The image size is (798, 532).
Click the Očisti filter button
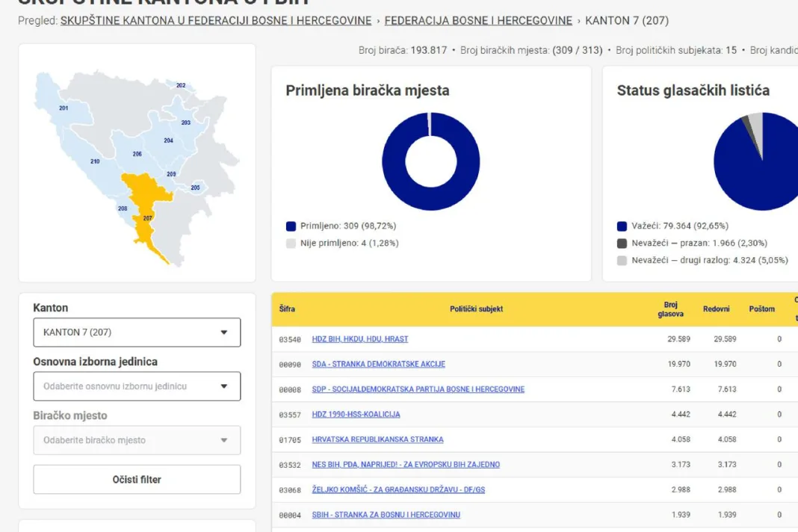coord(137,480)
